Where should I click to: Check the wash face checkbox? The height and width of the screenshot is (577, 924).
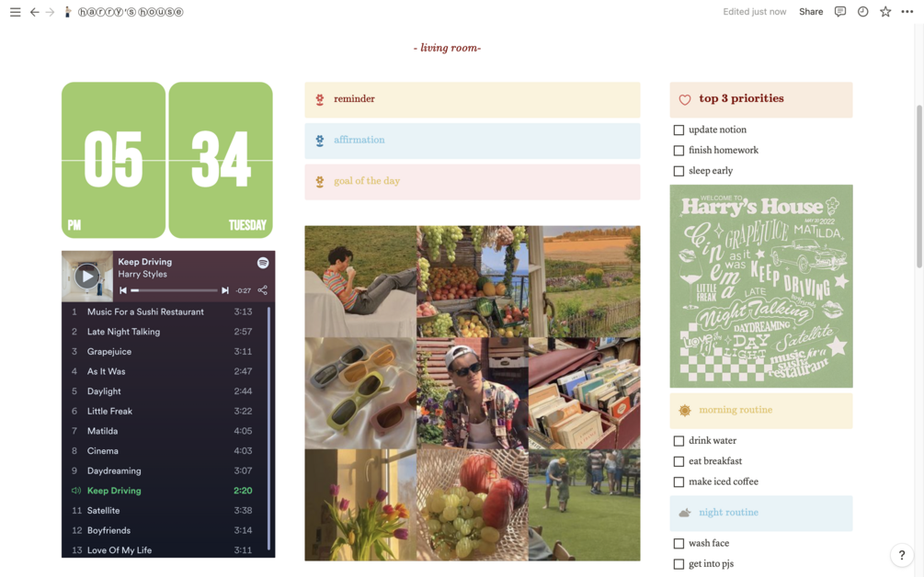click(679, 543)
